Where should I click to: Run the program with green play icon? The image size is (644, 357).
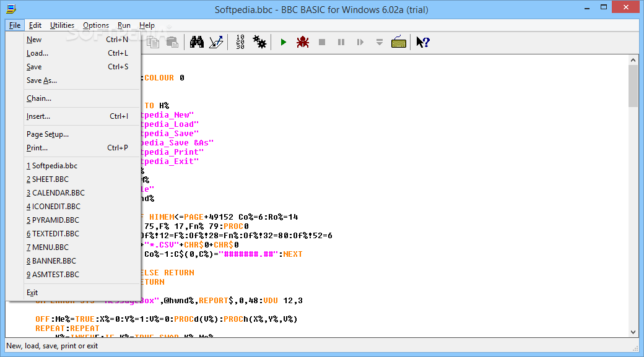point(283,42)
